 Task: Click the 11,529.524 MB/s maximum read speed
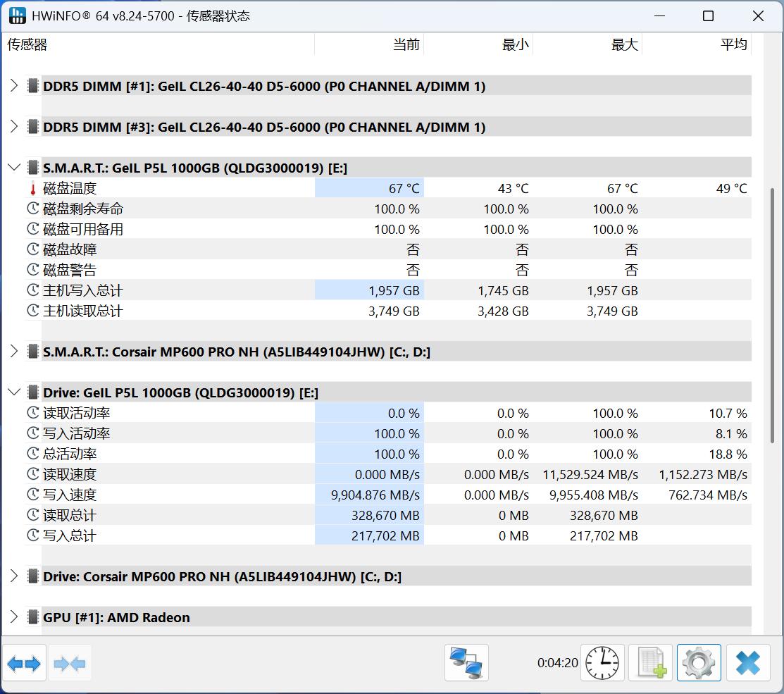[x=590, y=474]
